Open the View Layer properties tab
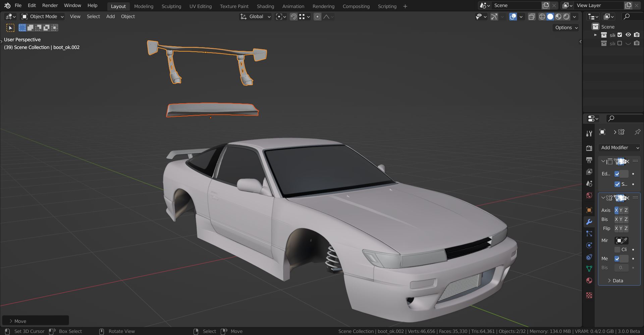This screenshot has width=644, height=335. click(x=589, y=172)
